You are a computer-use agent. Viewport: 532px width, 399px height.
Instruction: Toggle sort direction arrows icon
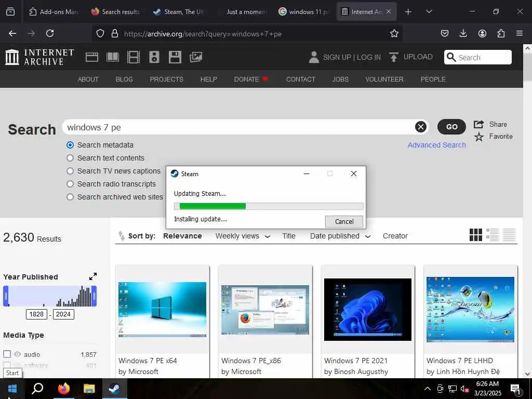pyautogui.click(x=121, y=235)
